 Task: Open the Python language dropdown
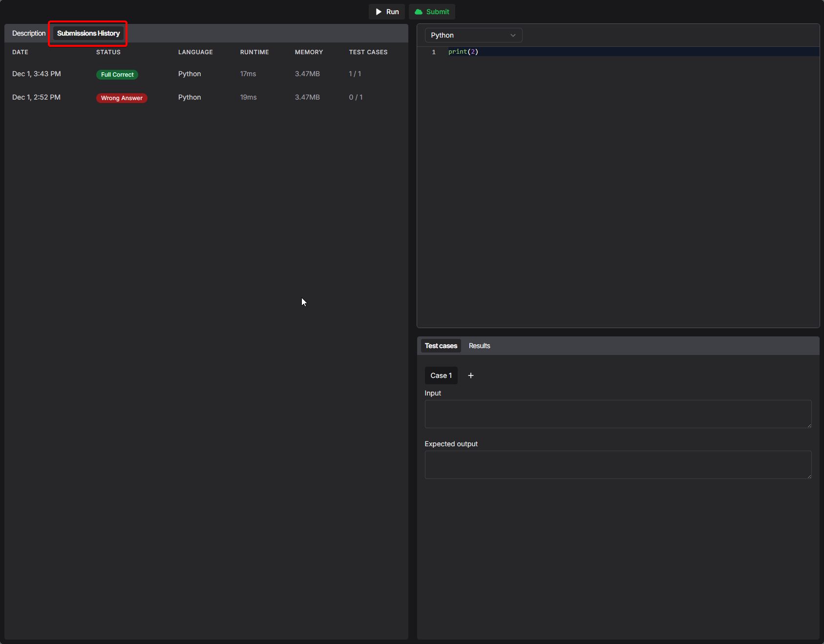473,35
